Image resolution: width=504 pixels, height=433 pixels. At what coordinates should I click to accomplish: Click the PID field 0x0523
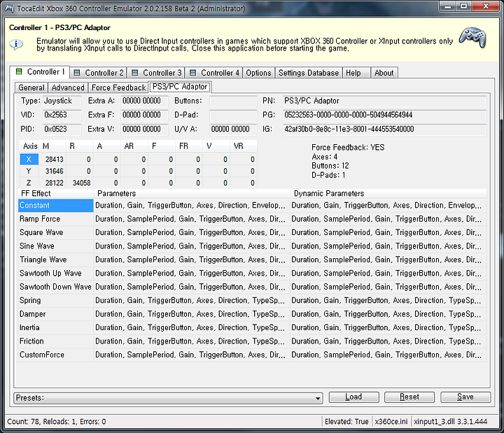62,129
